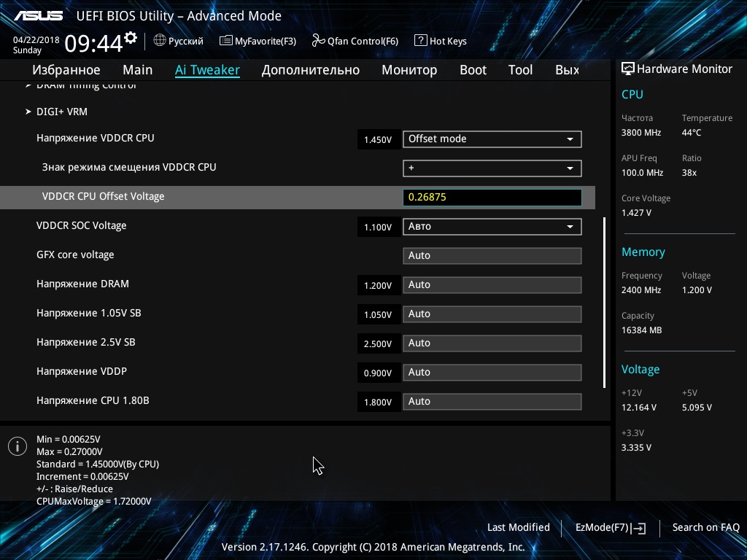Open Qfan Control(F6)
The image size is (747, 560).
(x=355, y=41)
